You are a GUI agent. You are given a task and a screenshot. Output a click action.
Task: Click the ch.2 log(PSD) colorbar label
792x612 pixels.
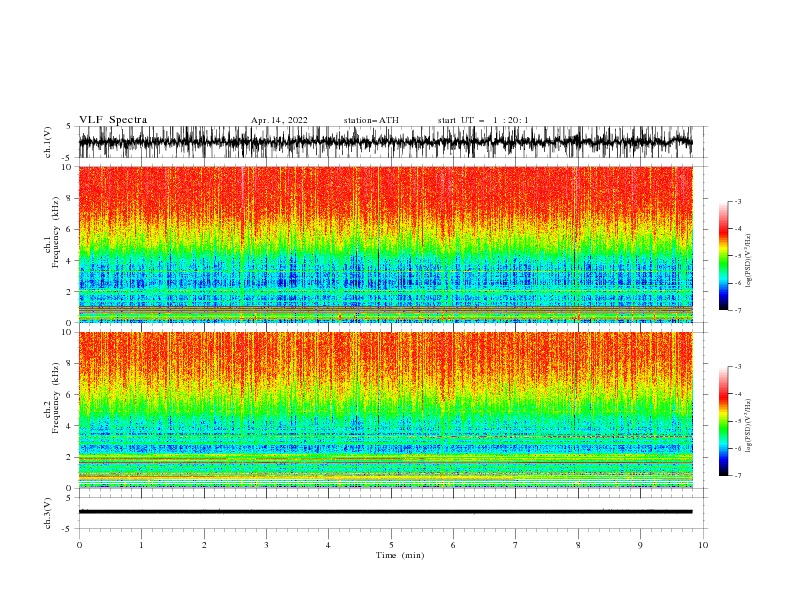(748, 425)
